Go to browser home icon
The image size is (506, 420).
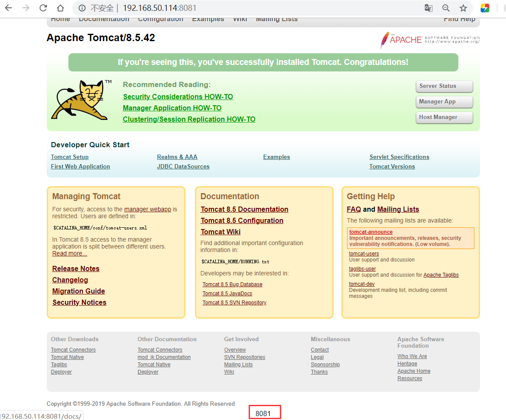point(60,8)
